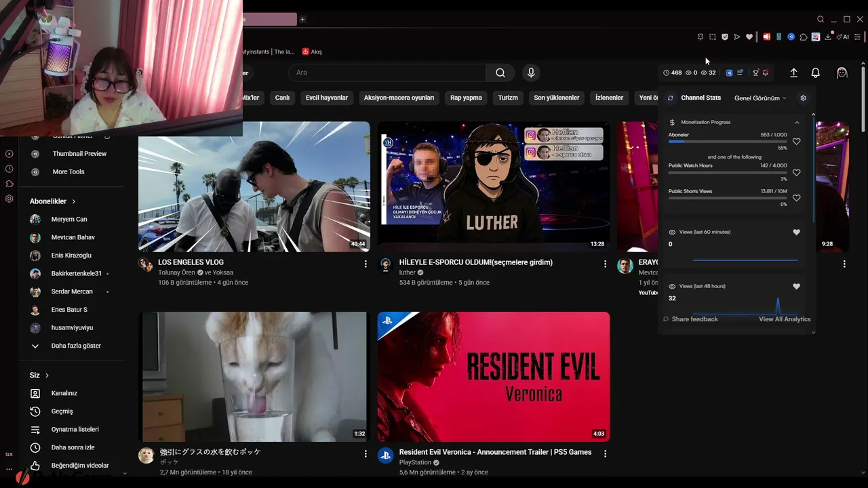Select the Son yüklenenler filter chip
Image resolution: width=868 pixels, height=488 pixels.
point(557,98)
